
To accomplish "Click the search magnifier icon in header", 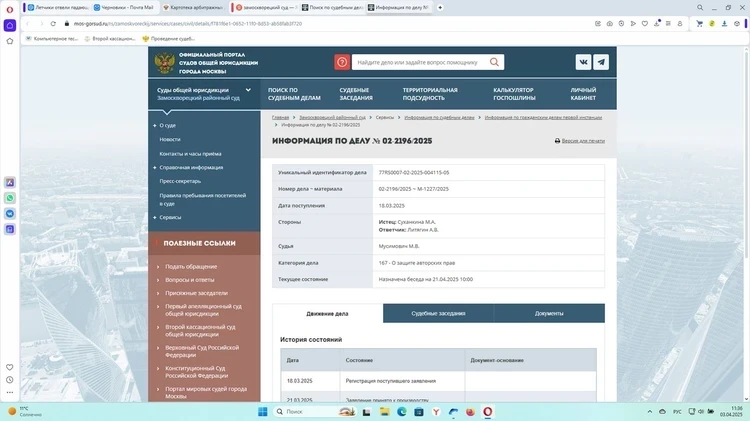I will [x=496, y=62].
